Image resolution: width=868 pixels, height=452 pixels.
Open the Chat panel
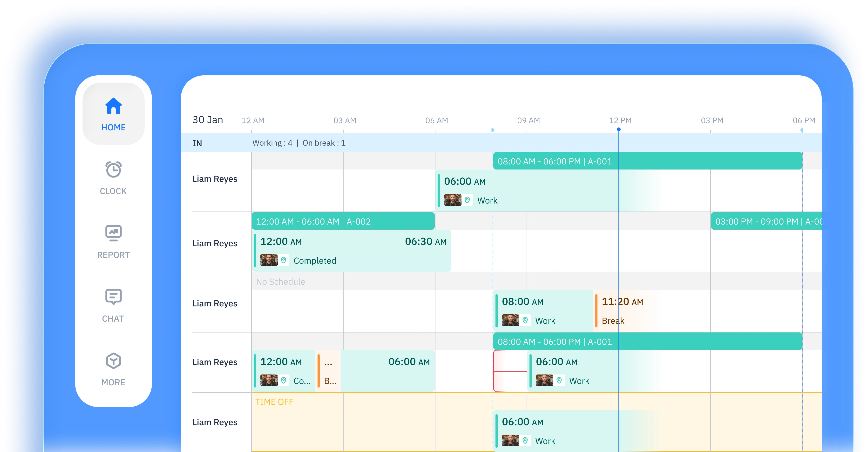pos(113,297)
